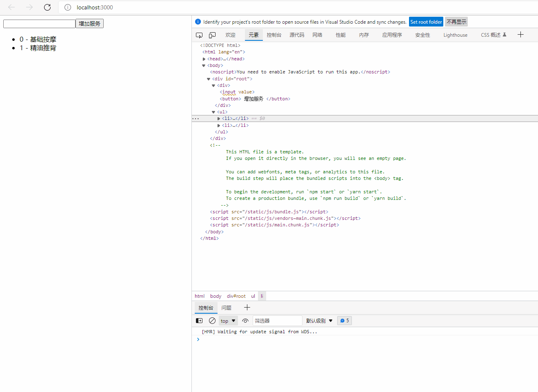Activate the inspect element picker tool
538x392 pixels.
point(199,35)
